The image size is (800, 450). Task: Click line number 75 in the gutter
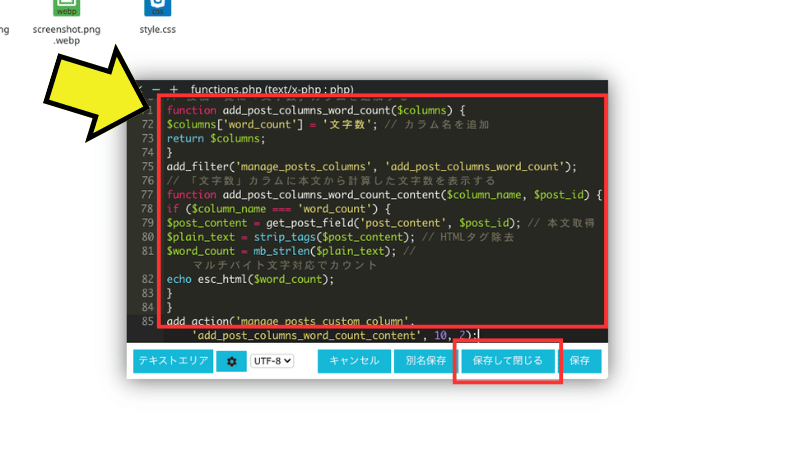coord(148,166)
